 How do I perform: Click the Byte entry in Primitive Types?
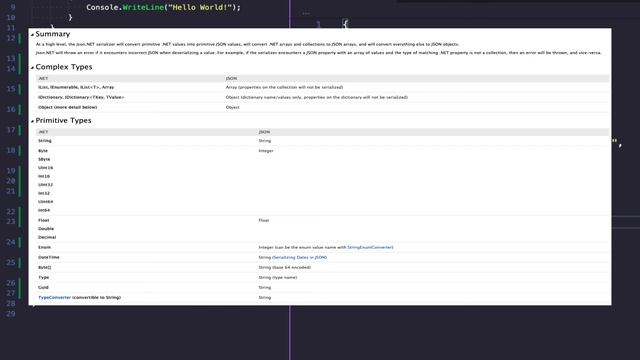click(x=43, y=151)
